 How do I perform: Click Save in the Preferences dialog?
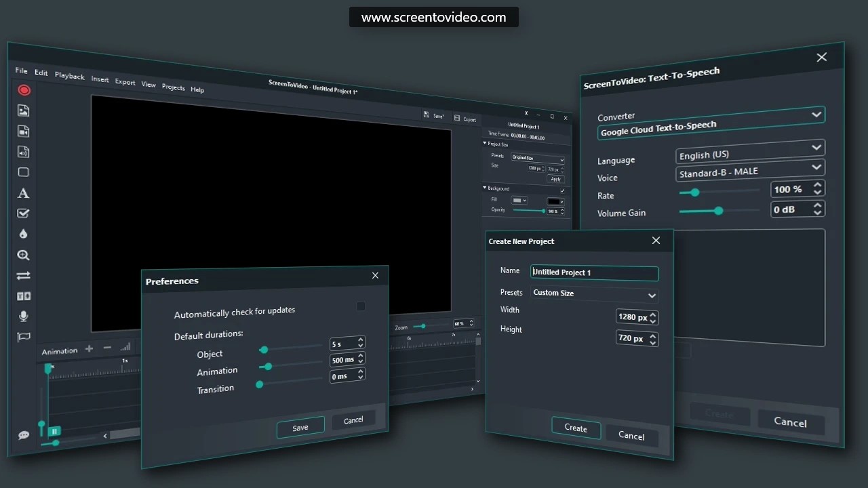[300, 428]
